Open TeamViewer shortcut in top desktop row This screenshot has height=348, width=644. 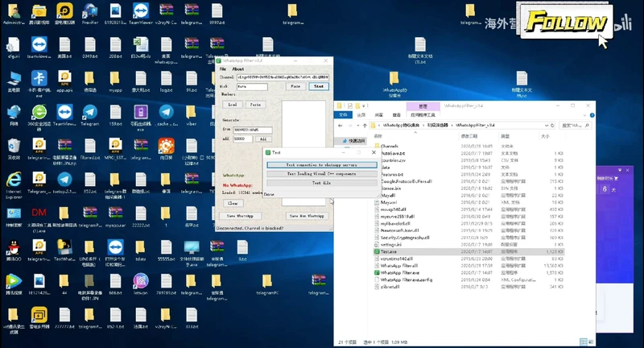coord(141,14)
